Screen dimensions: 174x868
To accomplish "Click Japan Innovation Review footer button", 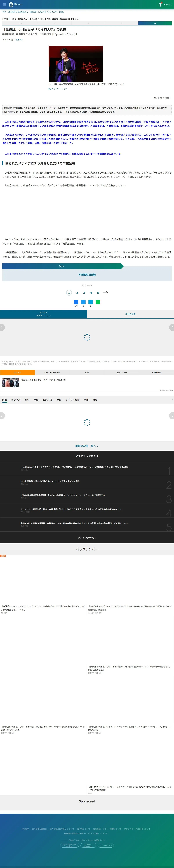I will point(70,845).
